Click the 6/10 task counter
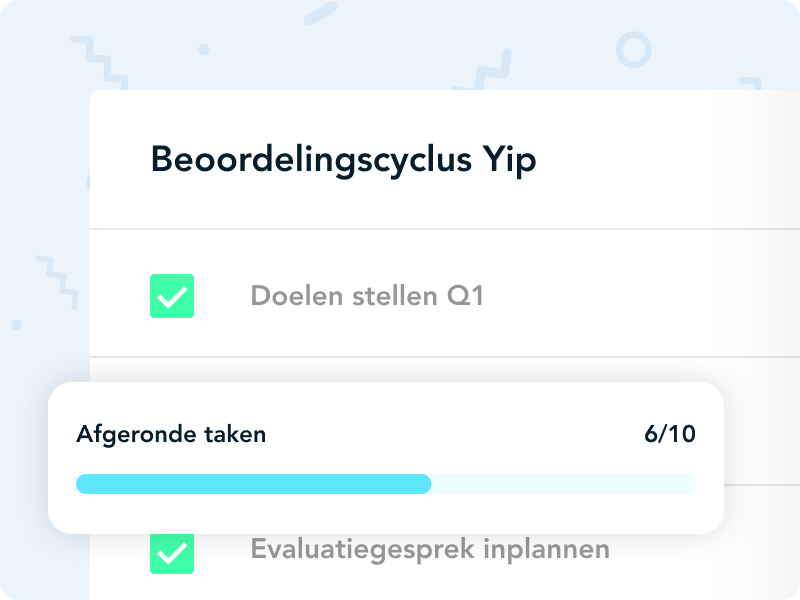800x600 pixels. [x=670, y=435]
